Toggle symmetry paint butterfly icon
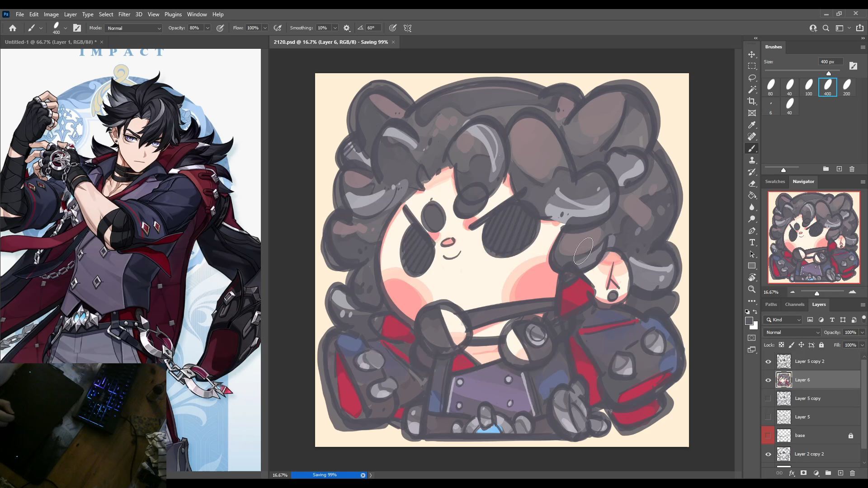 [407, 28]
